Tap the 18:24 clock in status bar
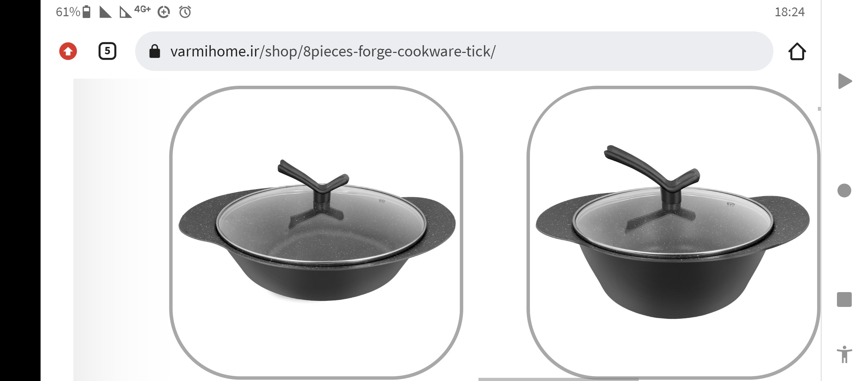 pos(789,12)
